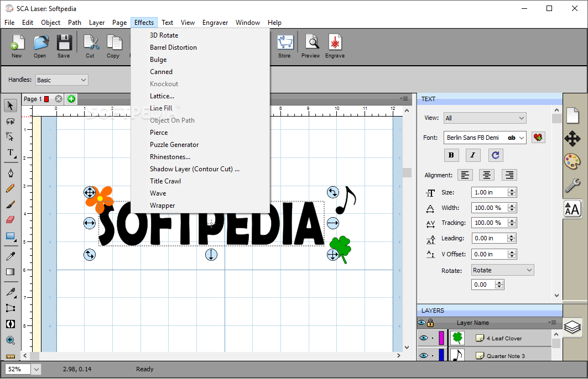This screenshot has width=588, height=379.
Task: Close Page 1 with the X button
Action: coord(59,99)
